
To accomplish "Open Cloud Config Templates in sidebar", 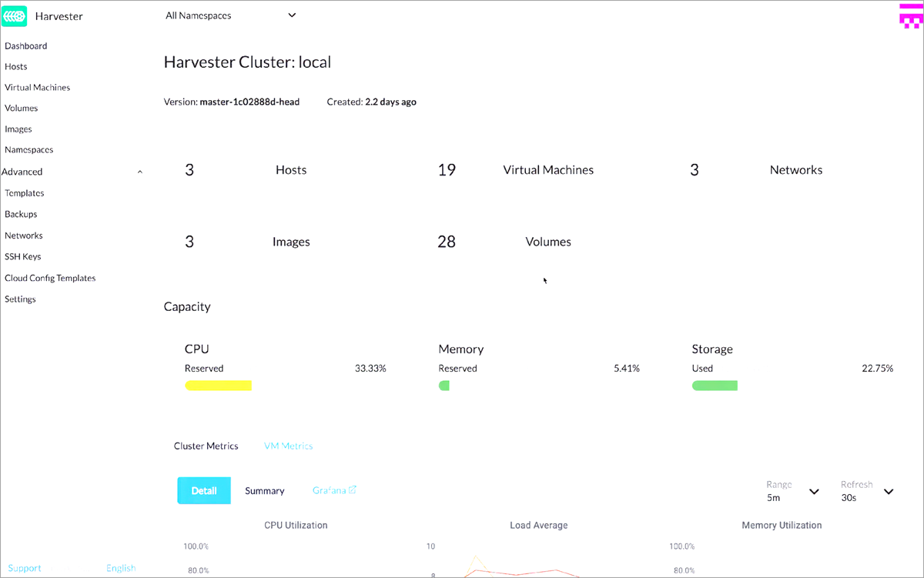I will 50,278.
